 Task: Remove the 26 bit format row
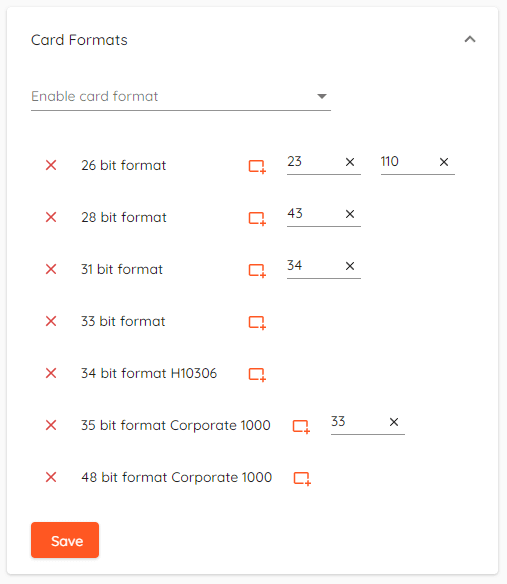click(51, 165)
